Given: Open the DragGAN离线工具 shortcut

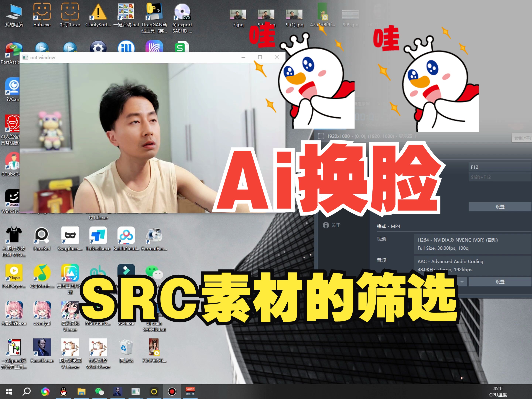Looking at the screenshot, I should [x=154, y=18].
